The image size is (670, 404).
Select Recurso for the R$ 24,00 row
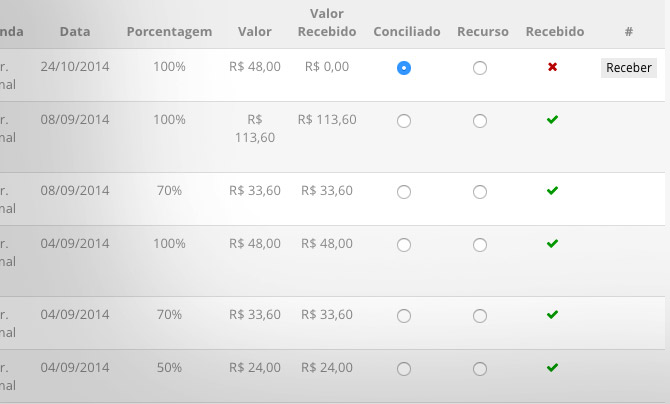480,369
